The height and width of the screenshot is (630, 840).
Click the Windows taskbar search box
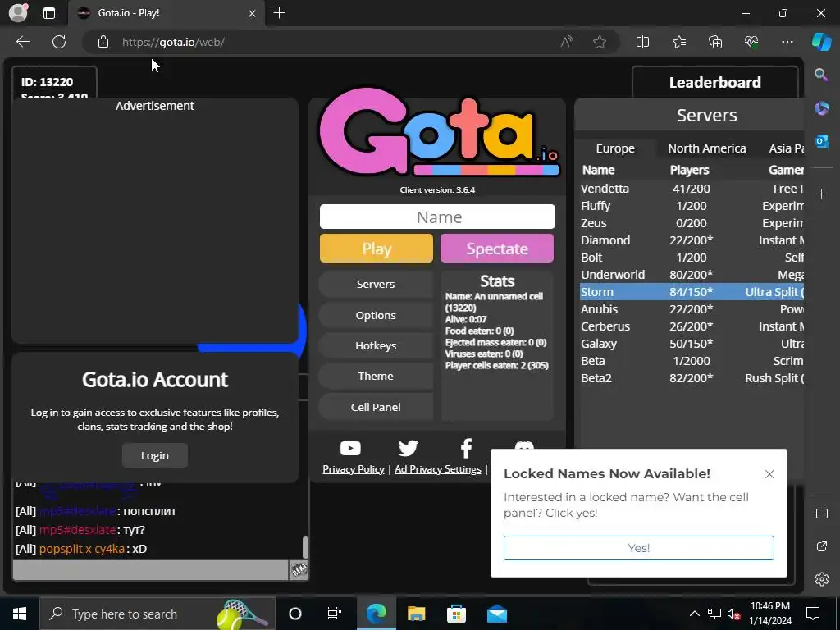tap(157, 614)
